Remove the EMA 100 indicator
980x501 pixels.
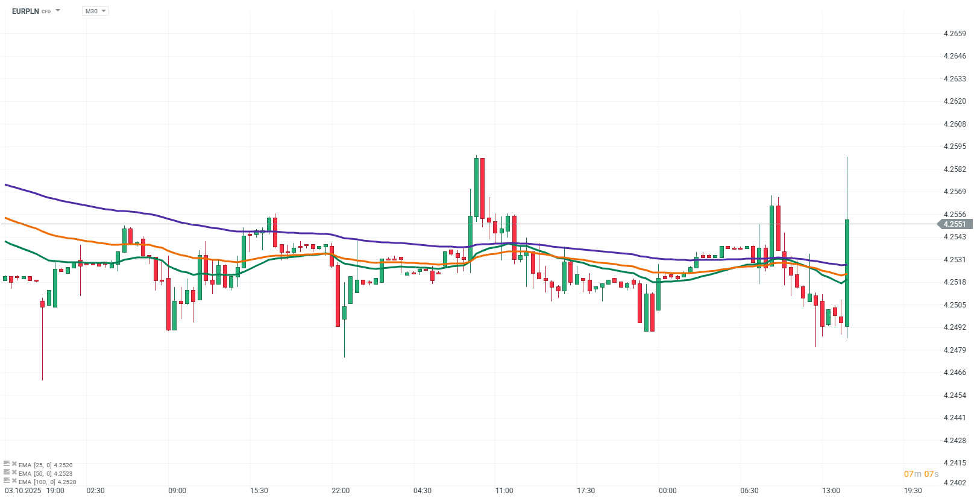(x=14, y=481)
